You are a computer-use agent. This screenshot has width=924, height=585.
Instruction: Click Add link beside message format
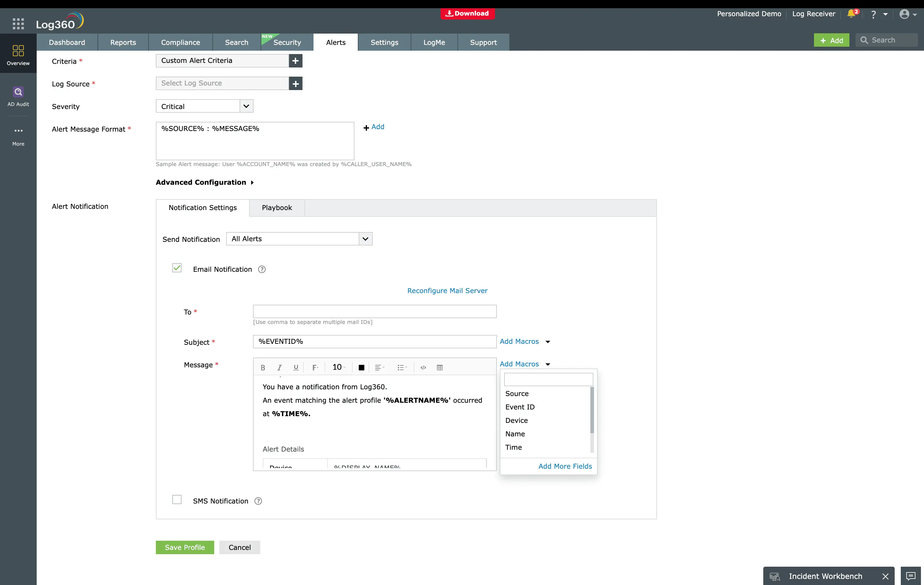click(374, 127)
